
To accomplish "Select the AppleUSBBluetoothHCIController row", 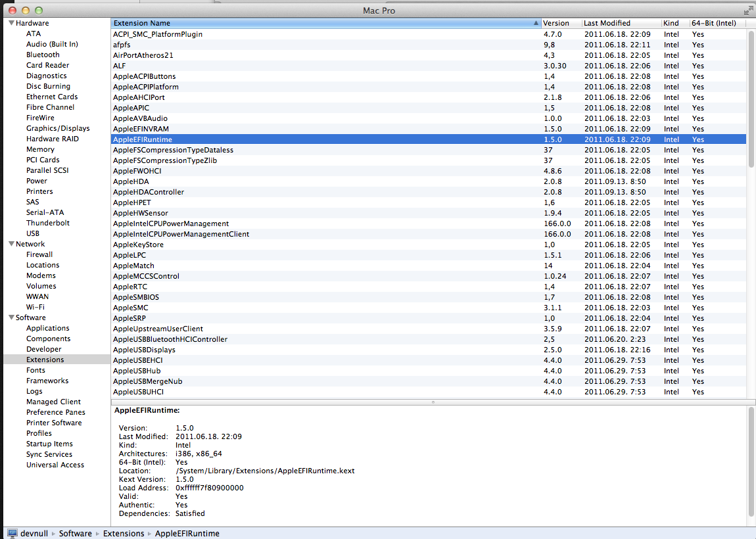I will point(429,339).
